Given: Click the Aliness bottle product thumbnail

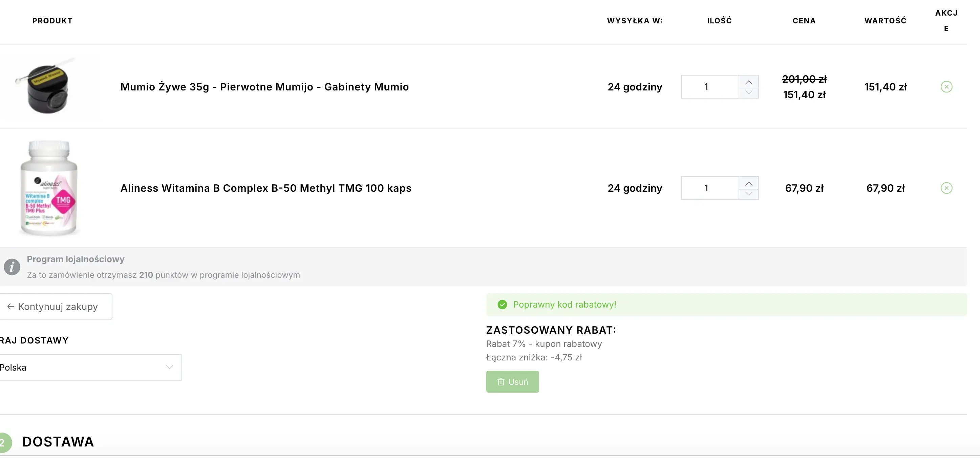Looking at the screenshot, I should (49, 188).
